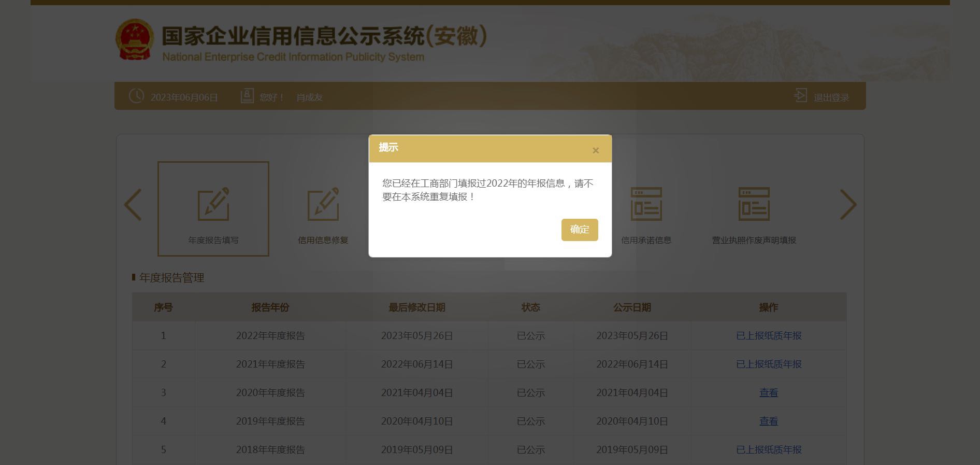Open 信用信息修复 pencil icon

pos(323,204)
